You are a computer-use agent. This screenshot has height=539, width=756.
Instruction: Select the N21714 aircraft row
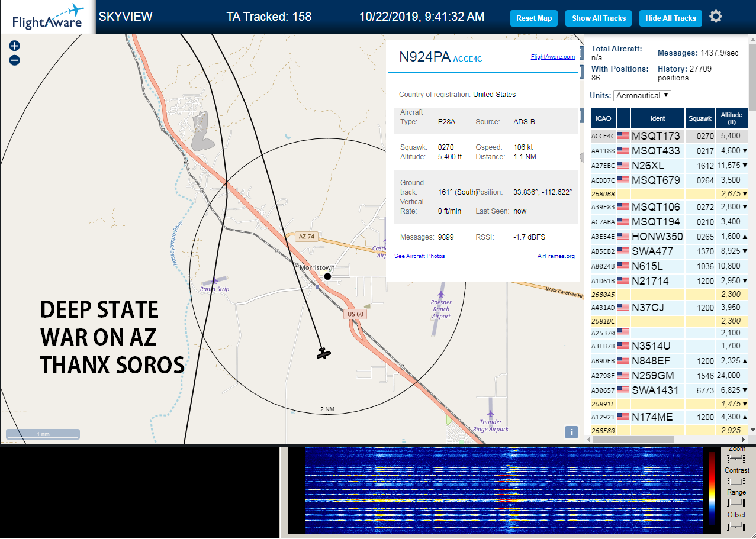pos(670,280)
